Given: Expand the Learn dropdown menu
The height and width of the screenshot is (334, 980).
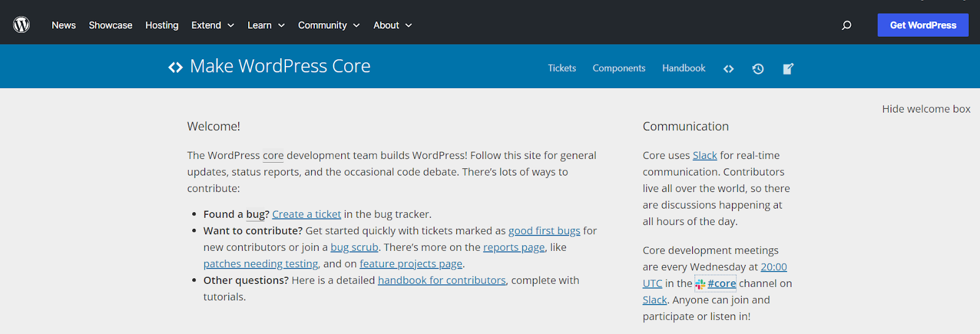Looking at the screenshot, I should tap(266, 25).
